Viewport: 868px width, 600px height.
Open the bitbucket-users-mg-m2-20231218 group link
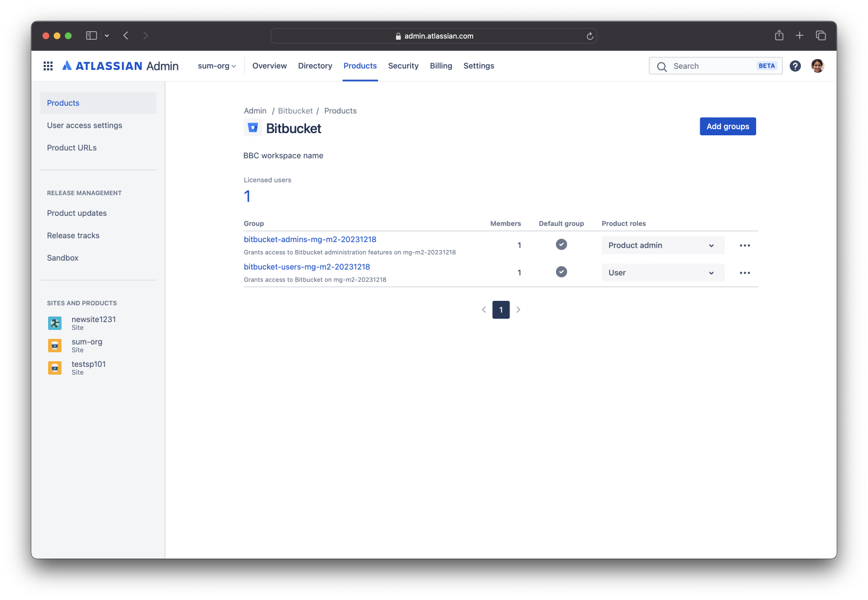306,267
